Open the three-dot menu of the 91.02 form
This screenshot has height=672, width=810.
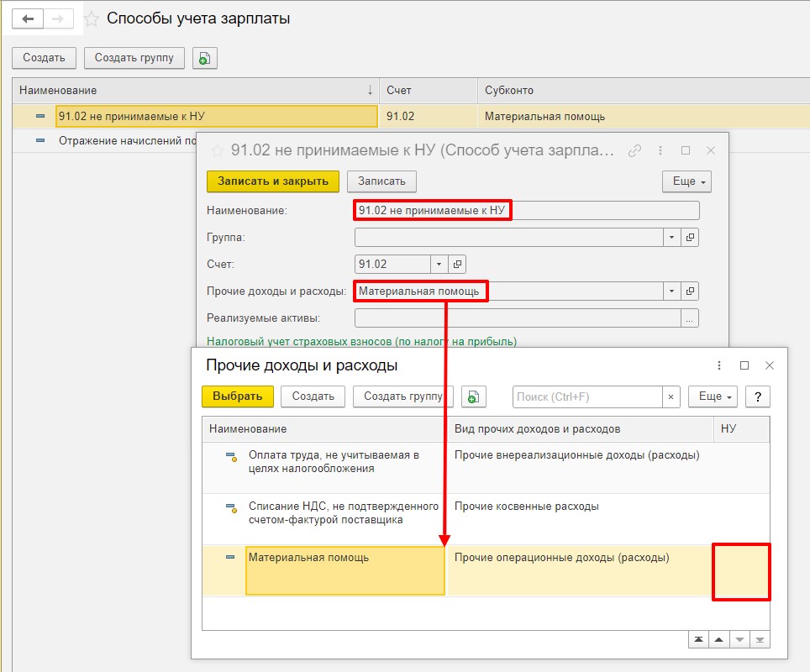(x=660, y=150)
